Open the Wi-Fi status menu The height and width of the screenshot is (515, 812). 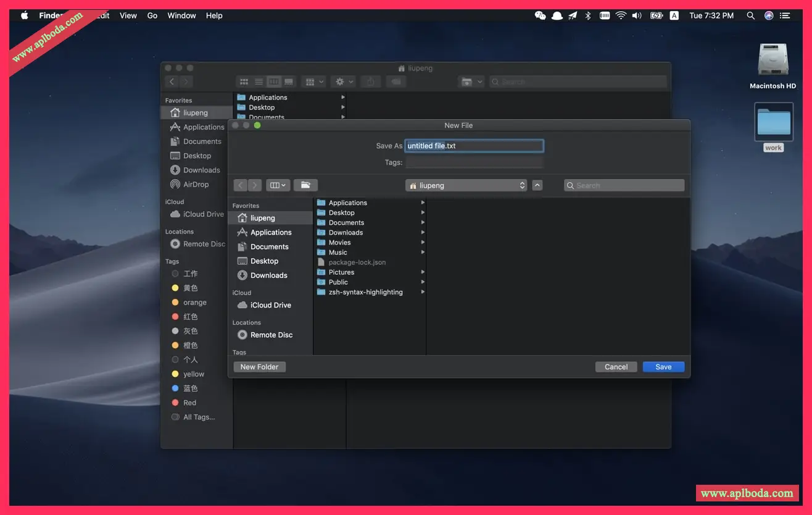(x=621, y=15)
